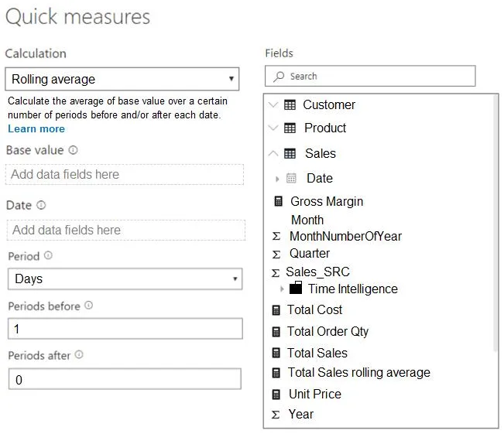
Task: Click the Time Intelligence folder icon
Action: (295, 289)
